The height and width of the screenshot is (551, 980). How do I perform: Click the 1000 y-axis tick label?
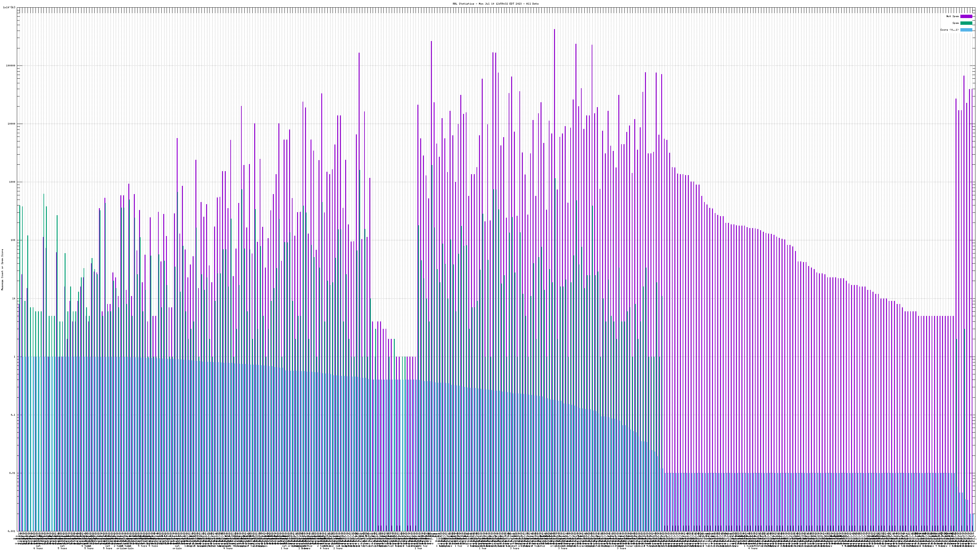[13, 182]
